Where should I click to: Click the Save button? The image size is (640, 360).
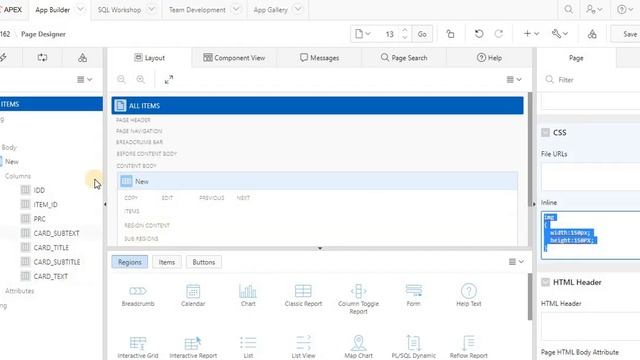(x=627, y=34)
